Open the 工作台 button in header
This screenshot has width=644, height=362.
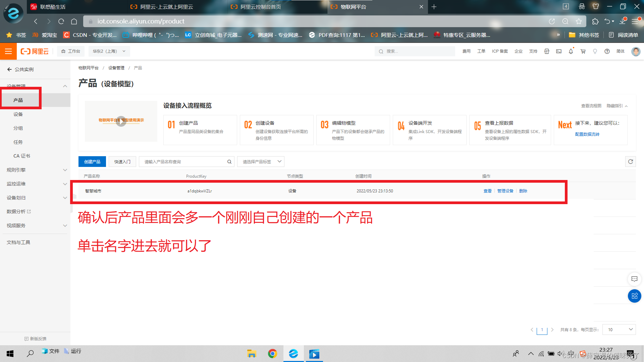coord(70,51)
